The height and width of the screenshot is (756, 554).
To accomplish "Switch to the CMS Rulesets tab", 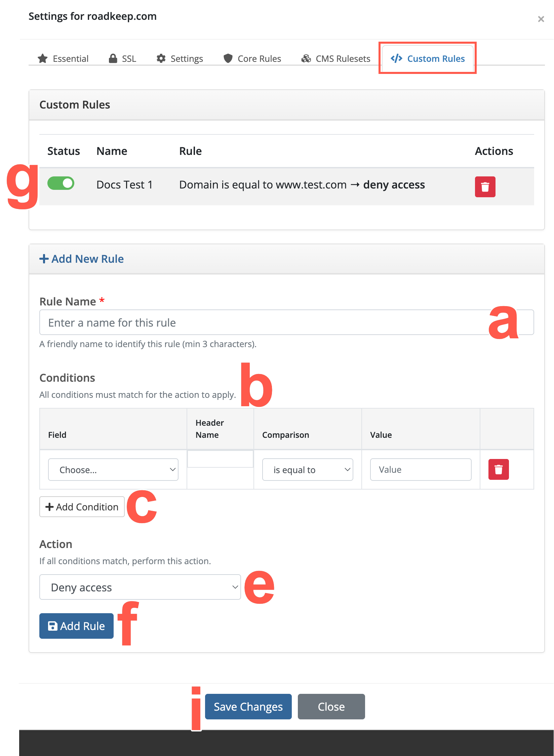I will pyautogui.click(x=336, y=58).
